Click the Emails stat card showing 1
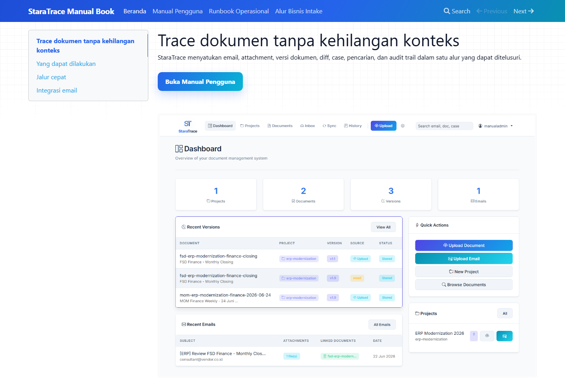Image resolution: width=565 pixels, height=392 pixels. [478, 194]
